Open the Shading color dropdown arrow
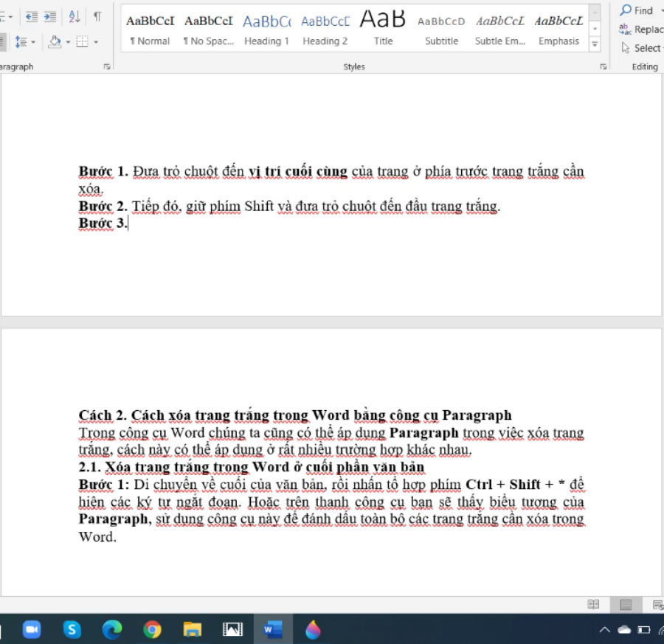The image size is (664, 644). click(68, 41)
